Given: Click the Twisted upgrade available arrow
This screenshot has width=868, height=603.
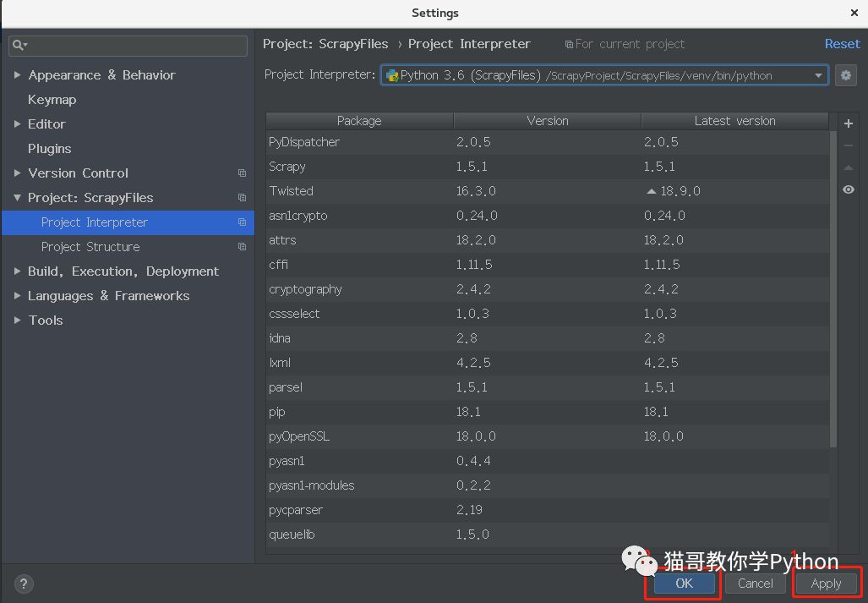Looking at the screenshot, I should click(652, 191).
